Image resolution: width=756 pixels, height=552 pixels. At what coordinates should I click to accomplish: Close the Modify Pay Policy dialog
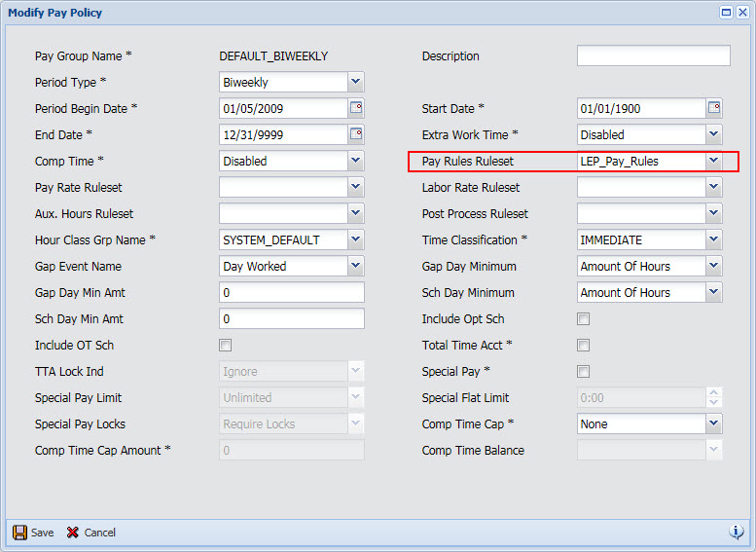click(x=742, y=13)
